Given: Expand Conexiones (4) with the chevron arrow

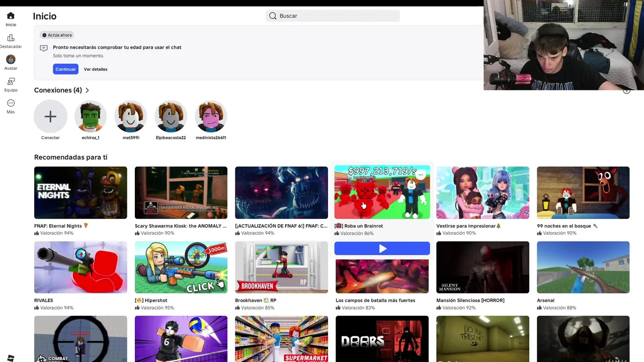Looking at the screenshot, I should tap(87, 90).
